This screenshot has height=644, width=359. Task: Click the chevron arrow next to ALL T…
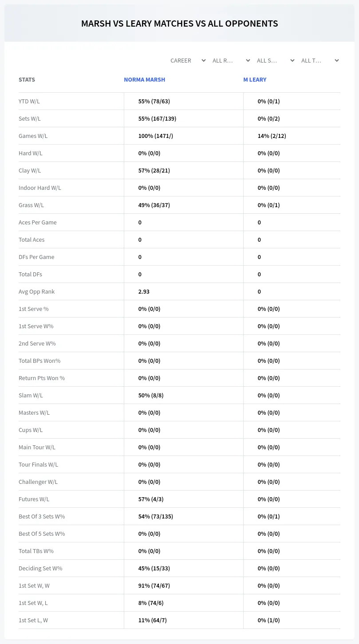(x=337, y=60)
